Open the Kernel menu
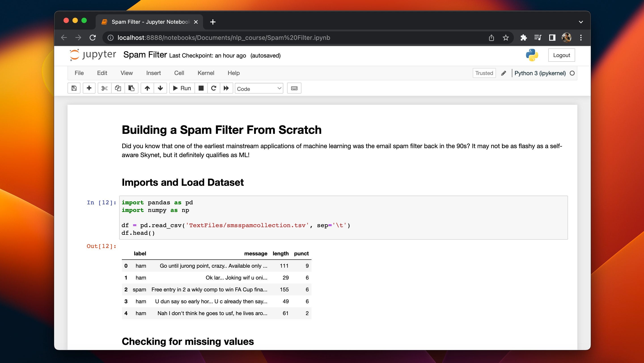The width and height of the screenshot is (644, 363). [205, 73]
